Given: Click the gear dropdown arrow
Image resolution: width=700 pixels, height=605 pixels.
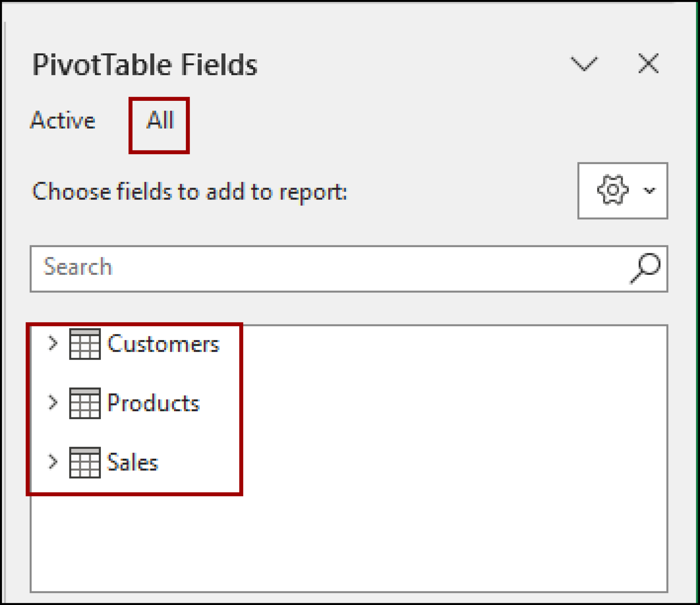Looking at the screenshot, I should [x=649, y=191].
